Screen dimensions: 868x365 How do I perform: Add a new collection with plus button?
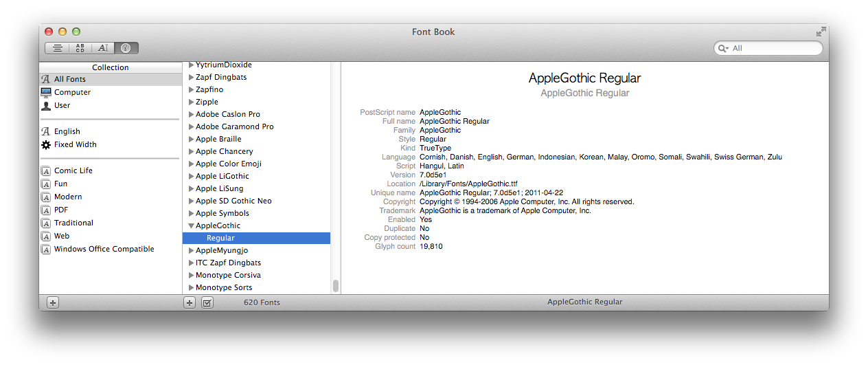point(53,302)
